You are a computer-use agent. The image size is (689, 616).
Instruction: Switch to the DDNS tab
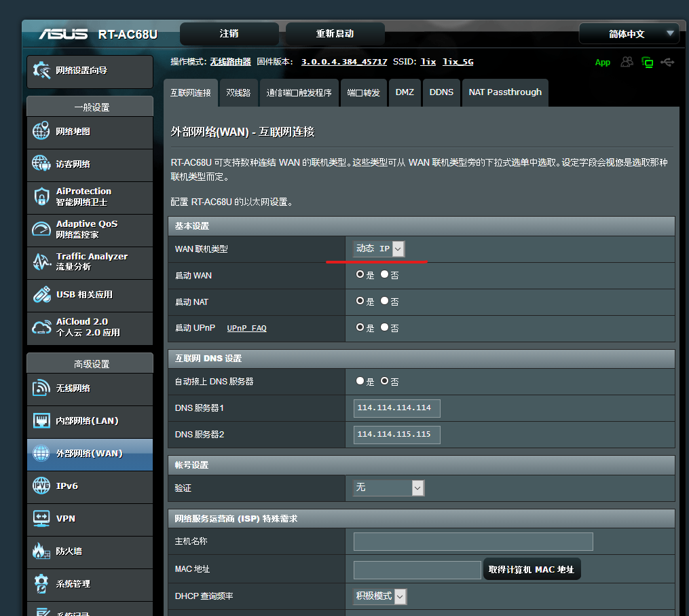441,92
